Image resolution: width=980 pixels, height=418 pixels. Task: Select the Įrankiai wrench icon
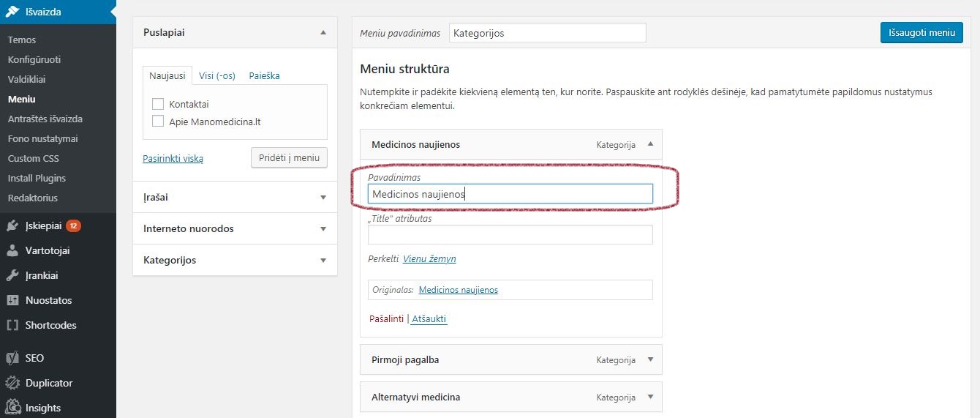(12, 275)
